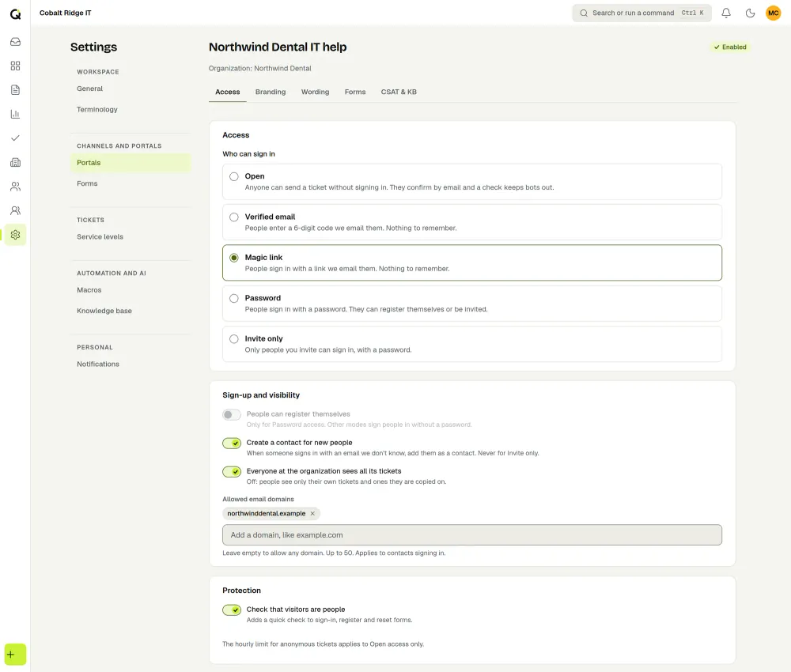Switch to the CSAT & KB tab
Viewport: 791px width, 672px height.
[x=399, y=92]
